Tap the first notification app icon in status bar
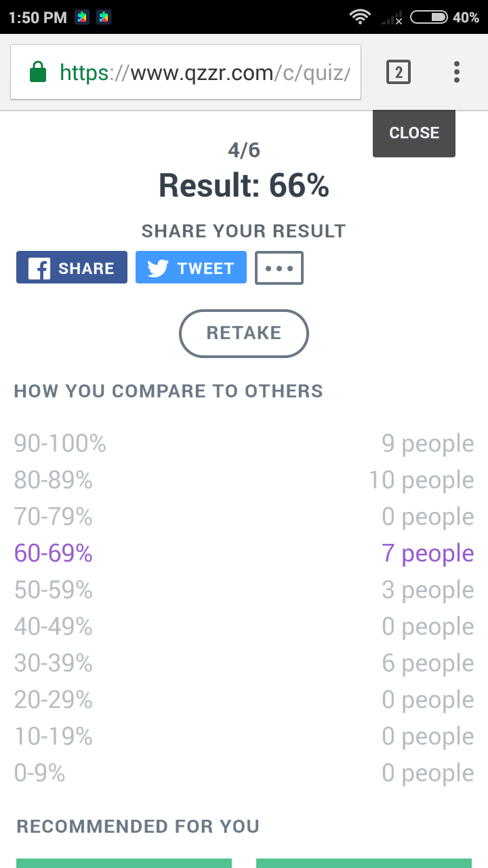Viewport: 488px width, 868px height. tap(82, 17)
